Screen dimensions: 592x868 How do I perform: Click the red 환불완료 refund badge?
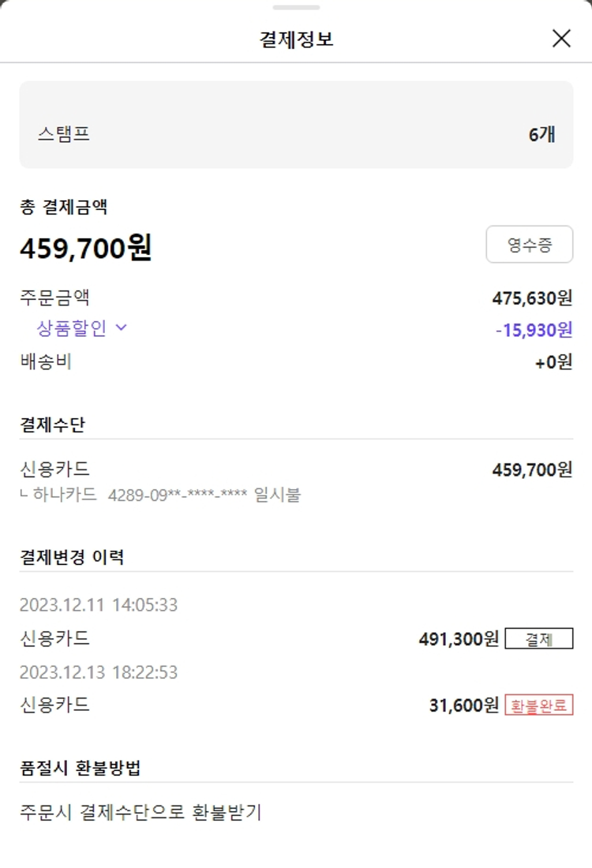pos(538,705)
